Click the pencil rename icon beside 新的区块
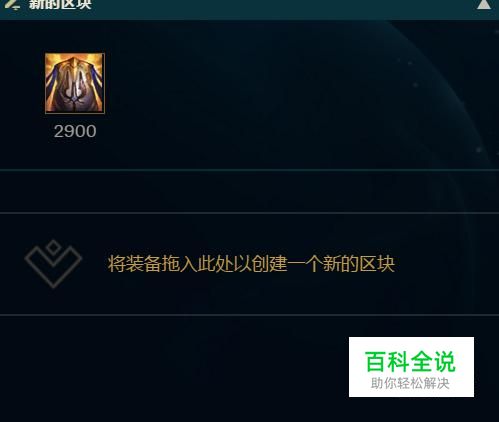Viewport: 499px width, 422px height. (12, 4)
